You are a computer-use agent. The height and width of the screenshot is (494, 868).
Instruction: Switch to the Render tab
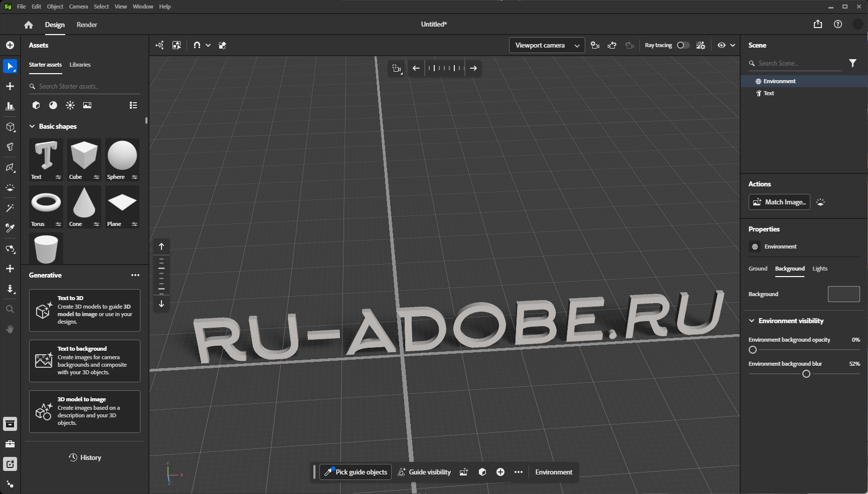tap(87, 25)
